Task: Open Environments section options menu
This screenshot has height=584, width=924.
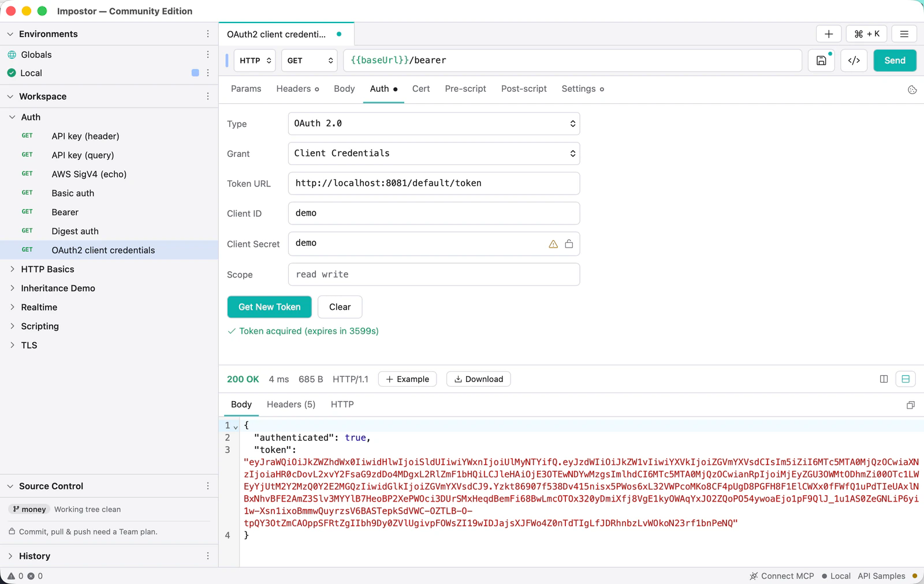Action: point(208,34)
